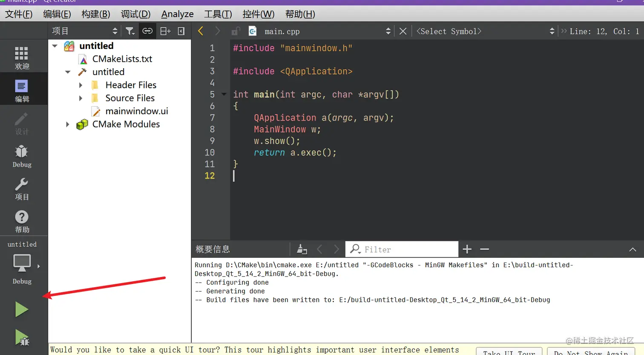Open the Projects mode wrench icon
The height and width of the screenshot is (355, 644).
[22, 189]
